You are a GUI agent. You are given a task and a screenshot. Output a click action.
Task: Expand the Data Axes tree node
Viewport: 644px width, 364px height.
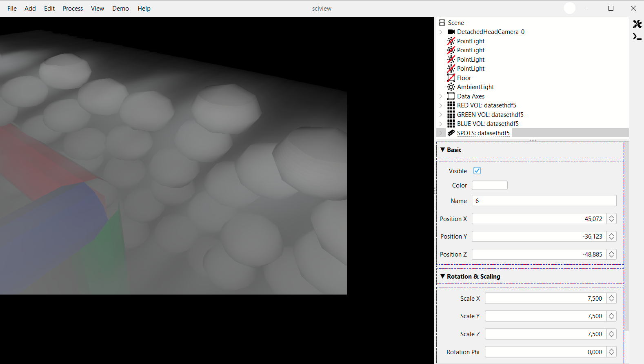point(441,96)
